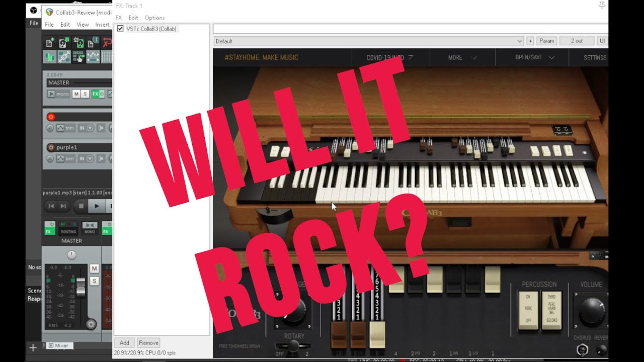Viewport: 644px width, 362px height.
Task: Click the master pan knob in mixer
Action: click(x=71, y=255)
